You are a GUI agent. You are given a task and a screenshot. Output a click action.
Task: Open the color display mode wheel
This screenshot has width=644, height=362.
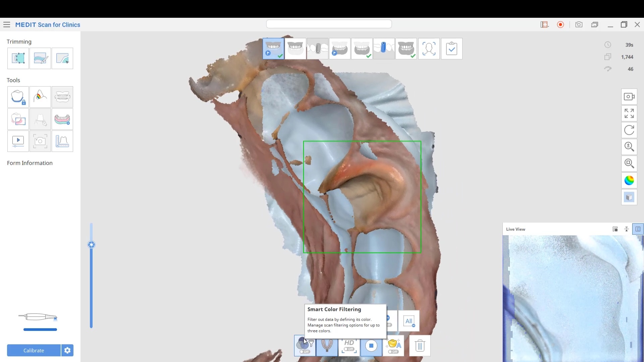pyautogui.click(x=629, y=180)
